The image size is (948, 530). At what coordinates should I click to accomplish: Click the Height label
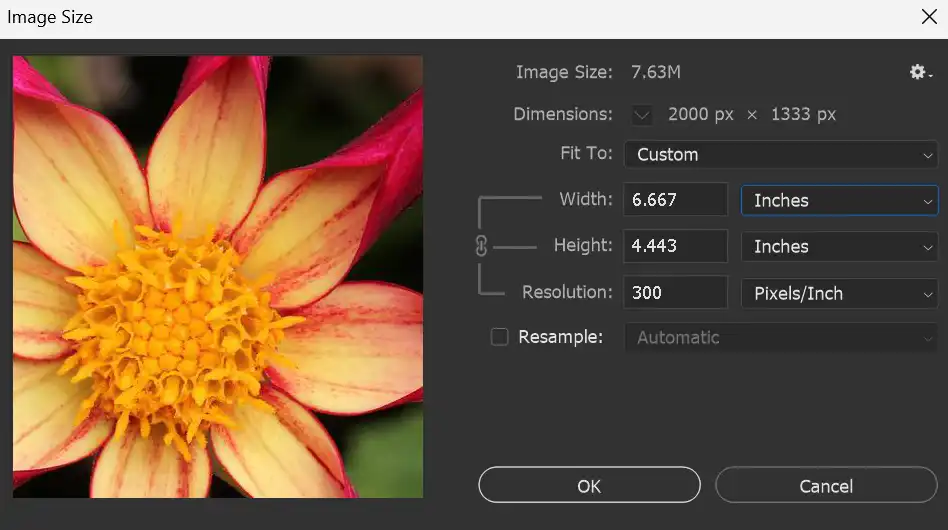583,245
